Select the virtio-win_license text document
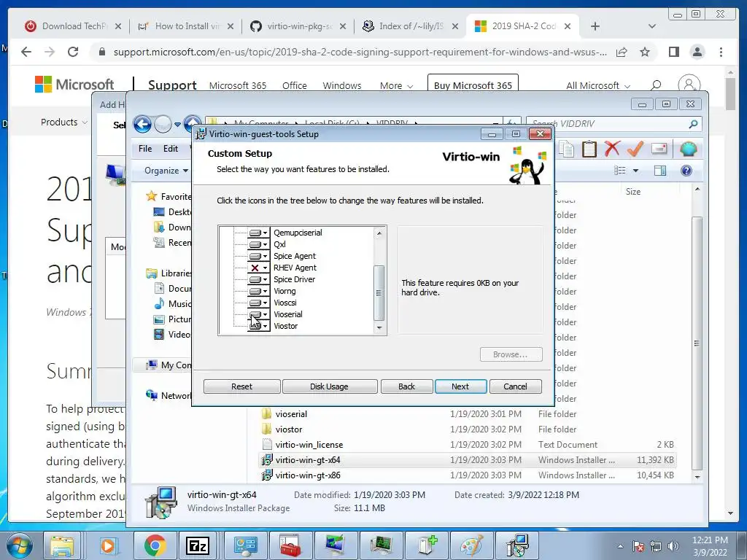Viewport: 747px width, 560px height. [309, 445]
